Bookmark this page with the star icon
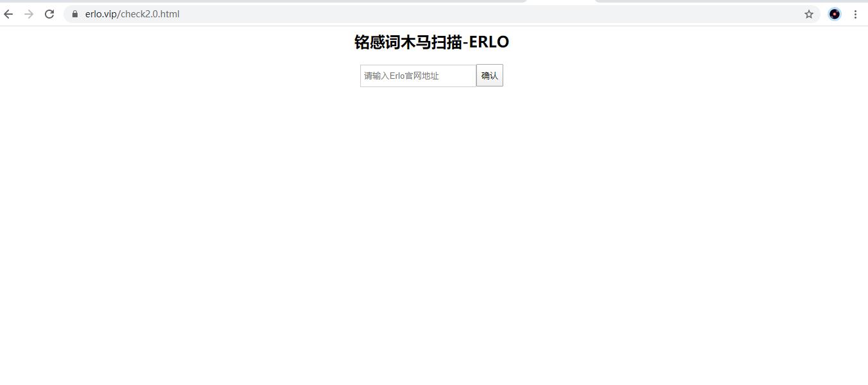 click(809, 14)
